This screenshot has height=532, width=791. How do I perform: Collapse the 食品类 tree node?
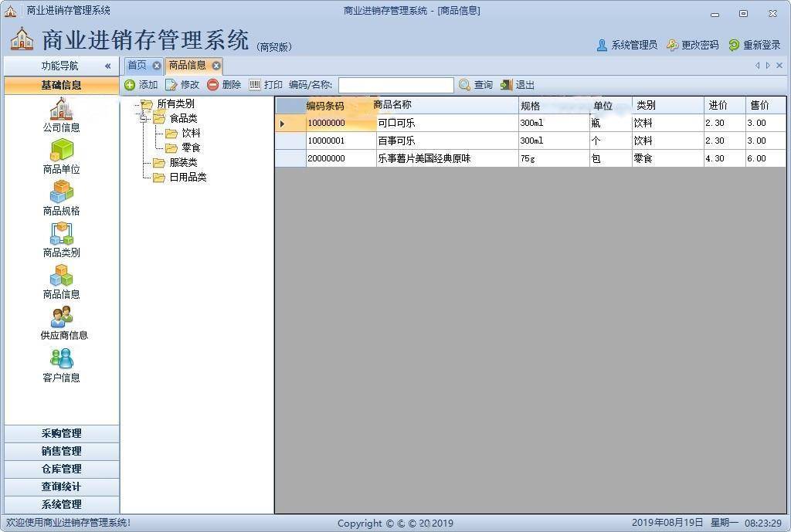[x=143, y=119]
